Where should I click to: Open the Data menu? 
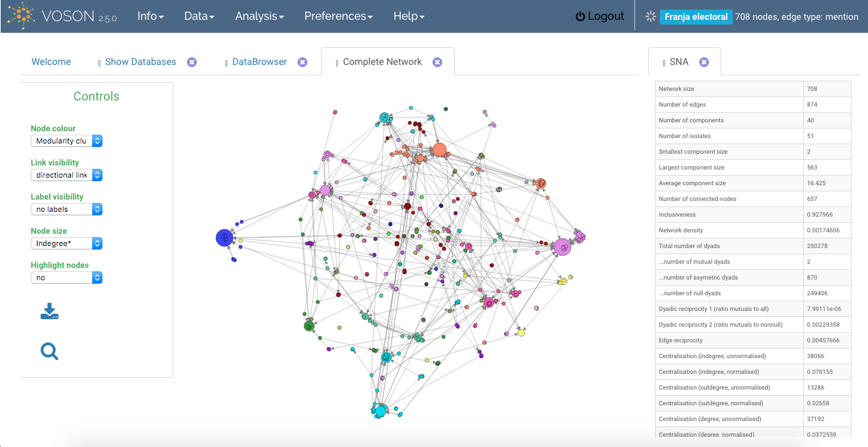199,16
